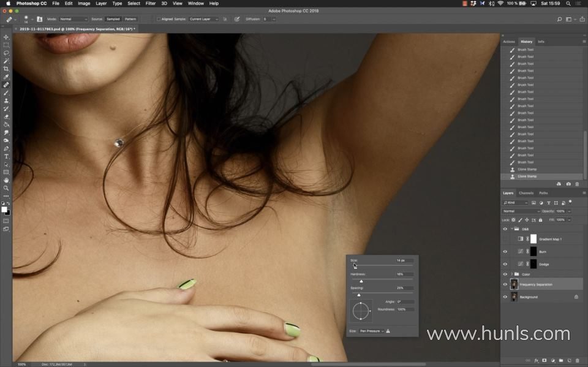This screenshot has width=588, height=367.
Task: Click the Share icon in options bar
Action: (x=582, y=19)
